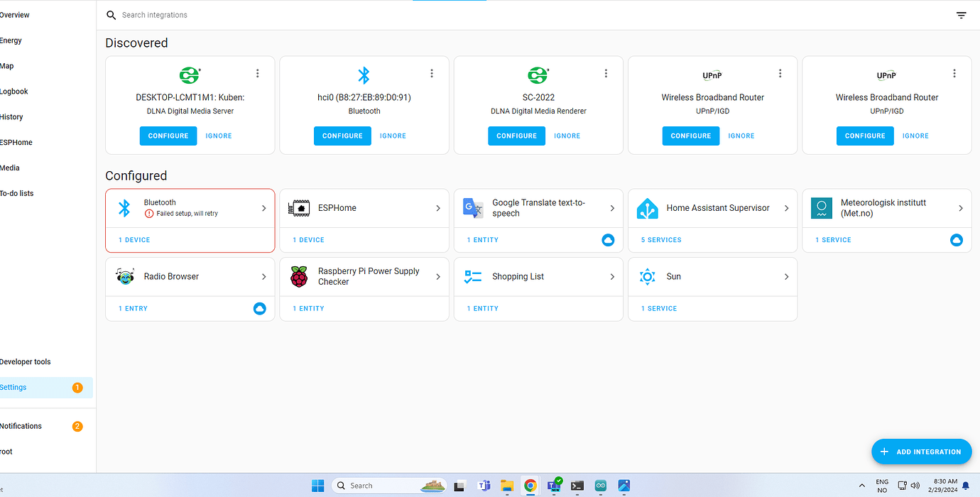Click the Google Translate text-to-speech icon
The image size is (980, 497).
[x=472, y=207]
